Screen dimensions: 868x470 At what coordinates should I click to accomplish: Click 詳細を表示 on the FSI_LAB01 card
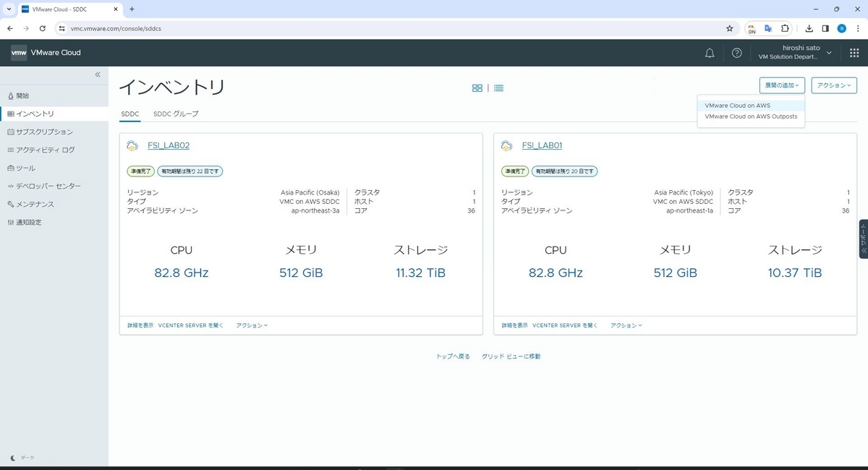pos(514,325)
